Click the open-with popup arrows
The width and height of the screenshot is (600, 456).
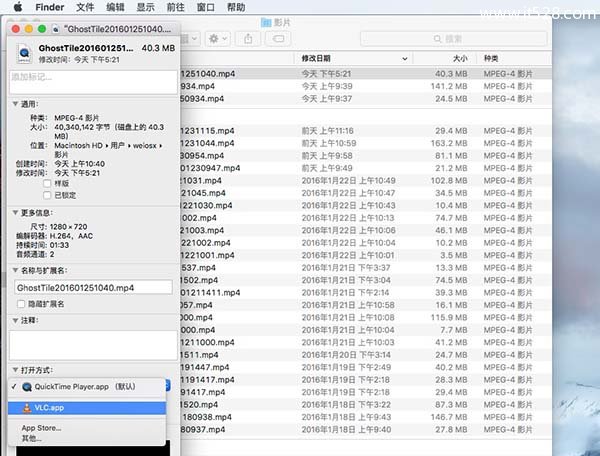(168, 385)
